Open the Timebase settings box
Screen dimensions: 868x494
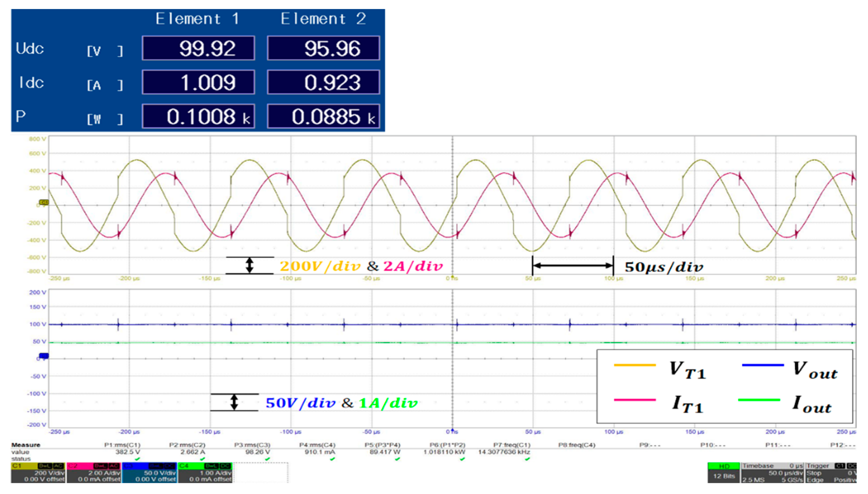click(x=772, y=473)
